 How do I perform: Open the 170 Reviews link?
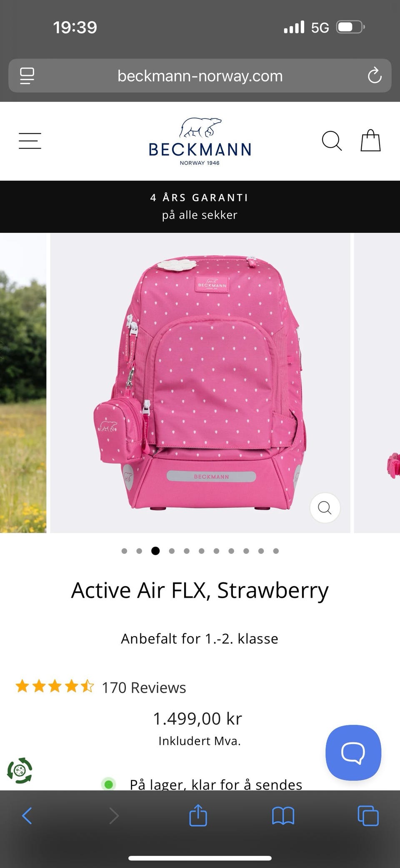click(x=144, y=687)
